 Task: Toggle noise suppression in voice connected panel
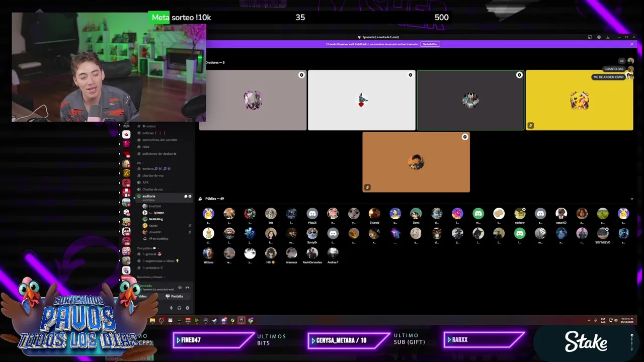180,288
